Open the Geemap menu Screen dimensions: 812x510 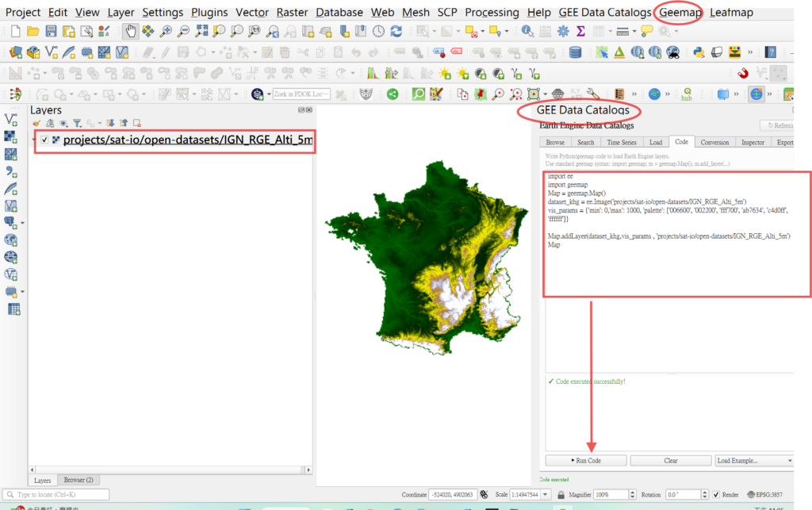click(x=680, y=13)
